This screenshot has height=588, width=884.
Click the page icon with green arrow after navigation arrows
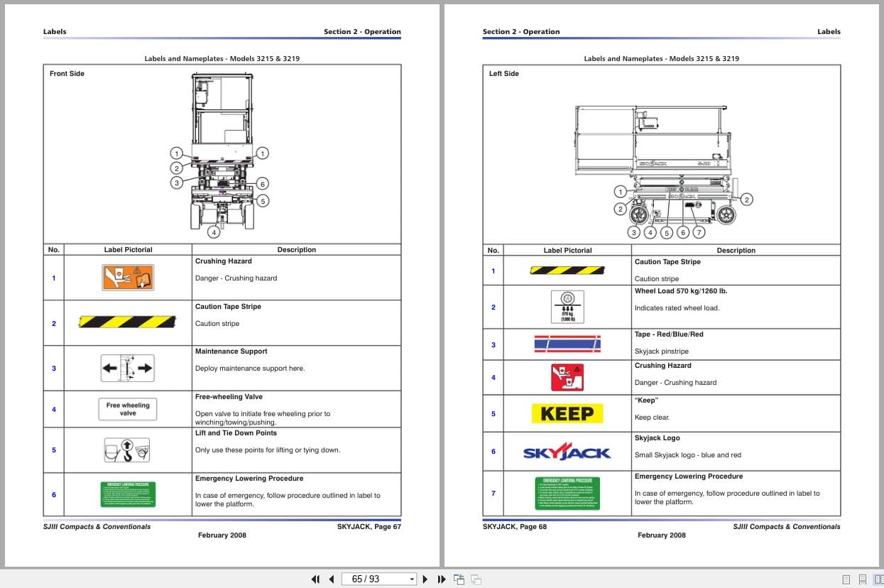(459, 579)
